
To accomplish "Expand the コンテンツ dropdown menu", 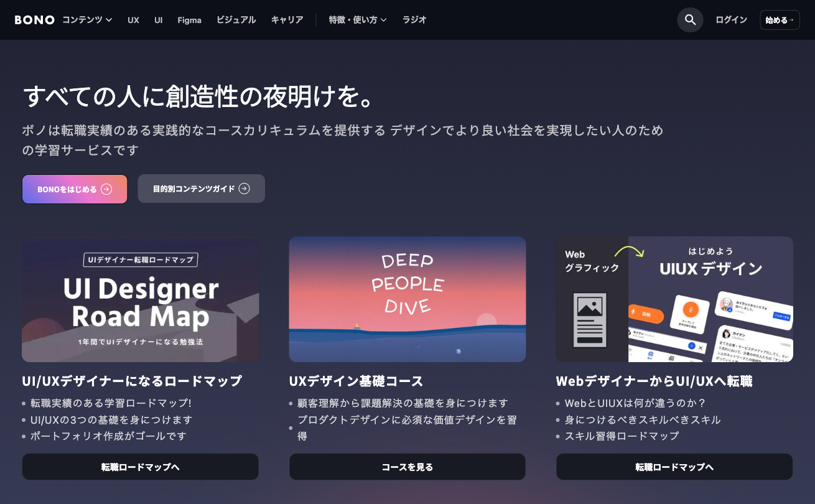I will (x=87, y=20).
